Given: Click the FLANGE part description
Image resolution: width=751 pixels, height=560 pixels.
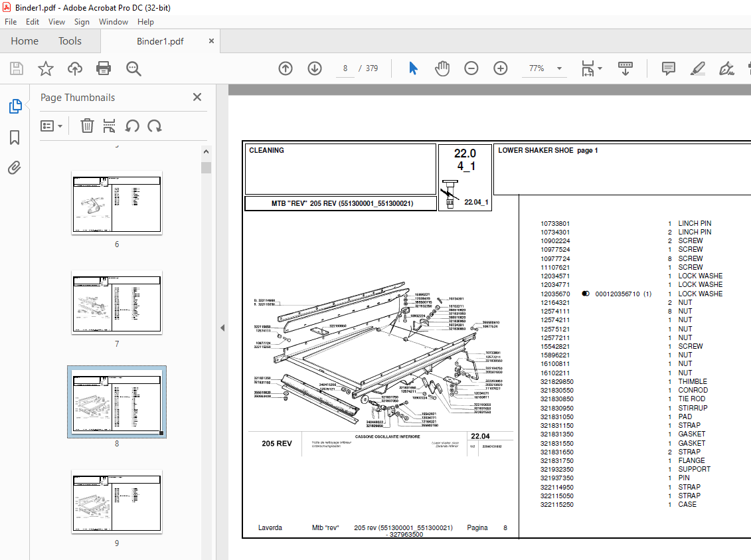Looking at the screenshot, I should pyautogui.click(x=691, y=460).
